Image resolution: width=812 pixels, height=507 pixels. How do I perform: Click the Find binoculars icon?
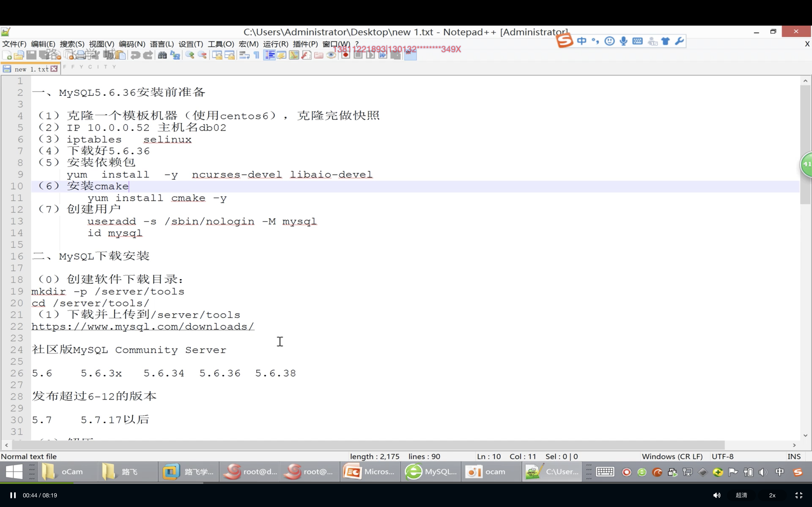pyautogui.click(x=162, y=55)
